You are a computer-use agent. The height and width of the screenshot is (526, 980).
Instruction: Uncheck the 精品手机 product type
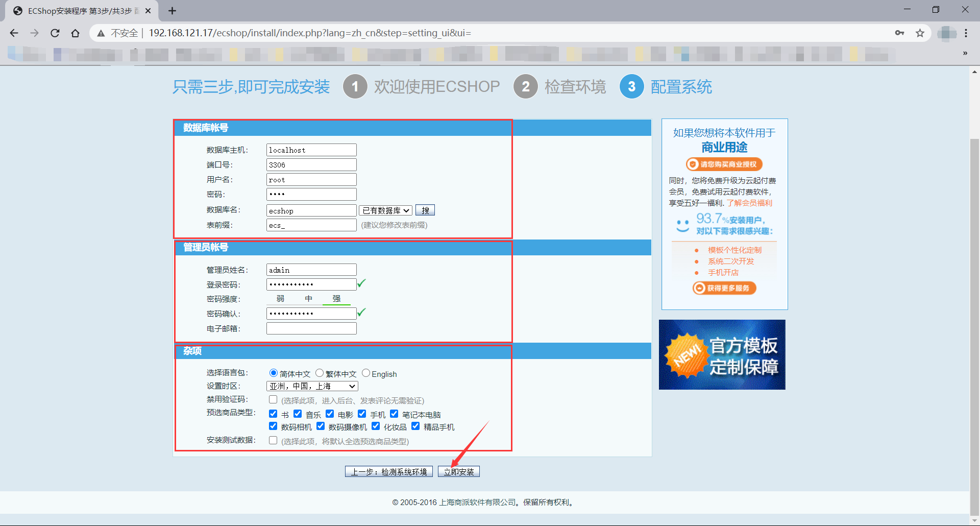pyautogui.click(x=415, y=426)
